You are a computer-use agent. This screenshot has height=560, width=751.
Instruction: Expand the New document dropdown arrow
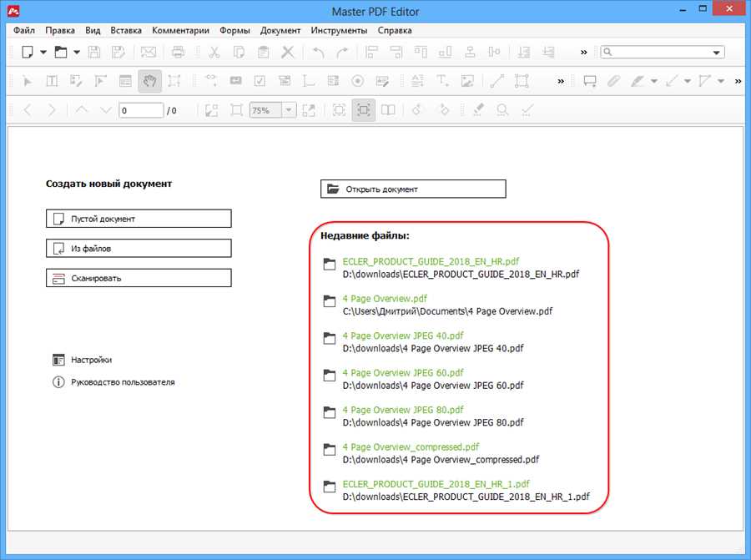point(43,53)
